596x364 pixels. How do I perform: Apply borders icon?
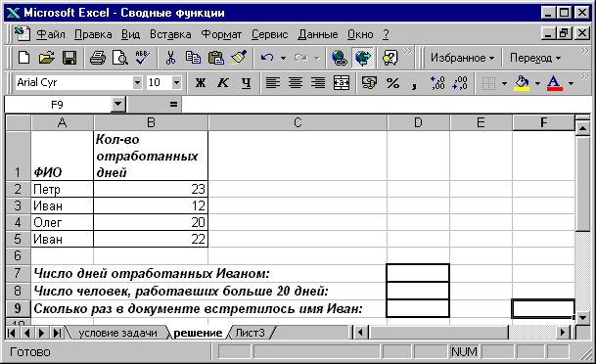(x=488, y=83)
